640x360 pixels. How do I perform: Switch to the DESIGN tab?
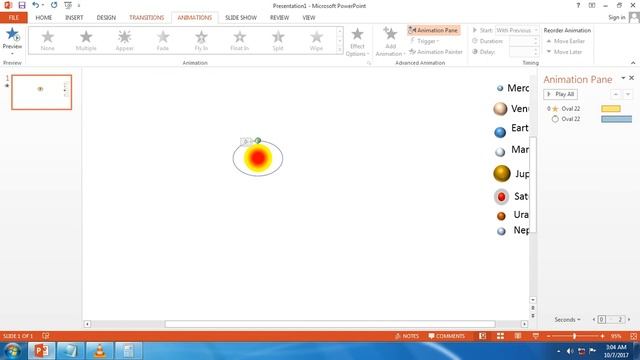pyautogui.click(x=106, y=18)
